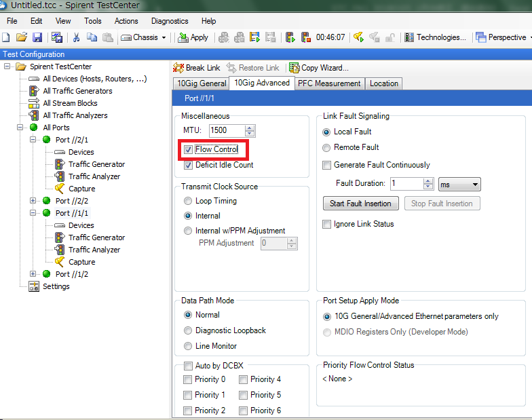Select Line Monitor data path mode
Image resolution: width=532 pixels, height=420 pixels.
(187, 346)
